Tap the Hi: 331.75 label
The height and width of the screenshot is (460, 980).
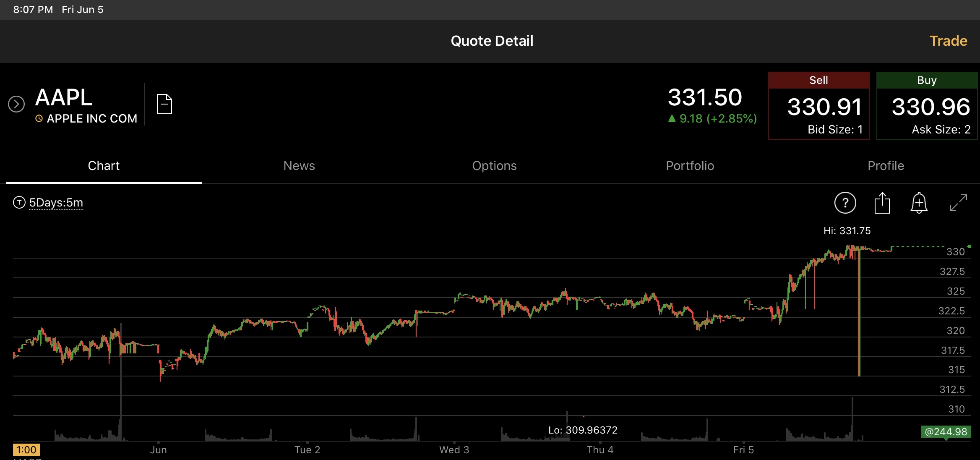click(847, 231)
